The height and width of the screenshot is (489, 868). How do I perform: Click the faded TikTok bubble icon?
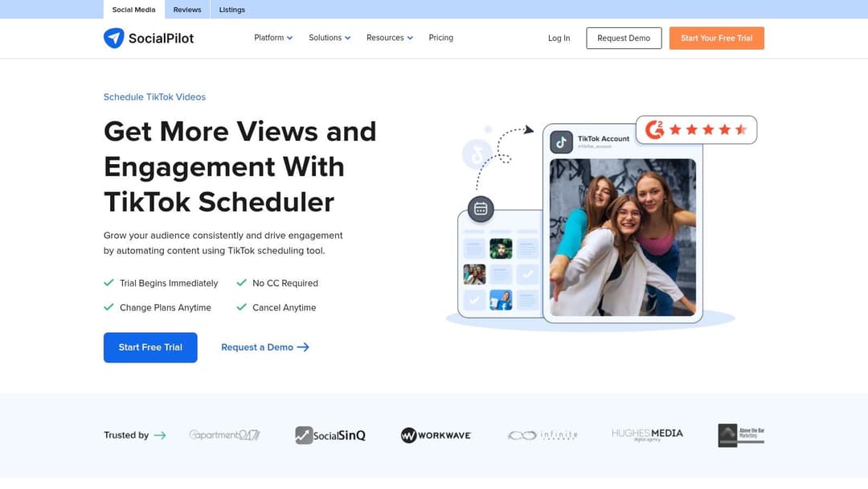(x=477, y=154)
